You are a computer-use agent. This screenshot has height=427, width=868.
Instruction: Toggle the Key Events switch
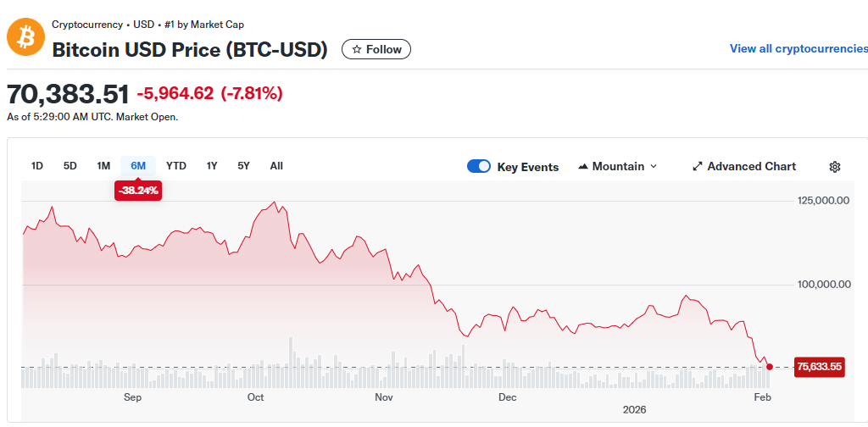coord(479,167)
